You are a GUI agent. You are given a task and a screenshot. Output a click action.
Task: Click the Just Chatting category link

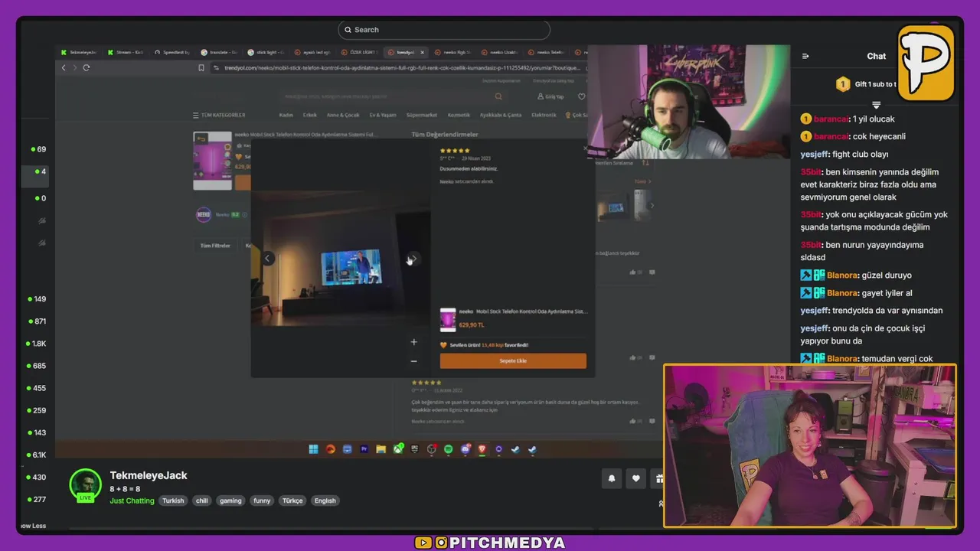click(x=132, y=500)
